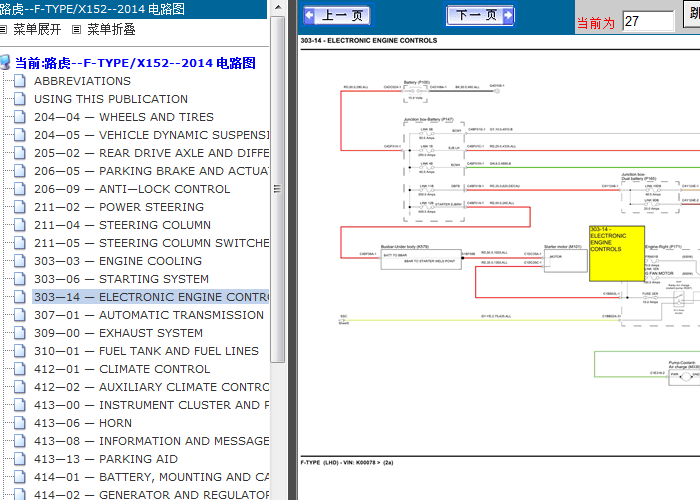Image resolution: width=700 pixels, height=500 pixels.
Task: Open 211-05 STEERING COLUMN SWITCHES
Action: [x=152, y=243]
